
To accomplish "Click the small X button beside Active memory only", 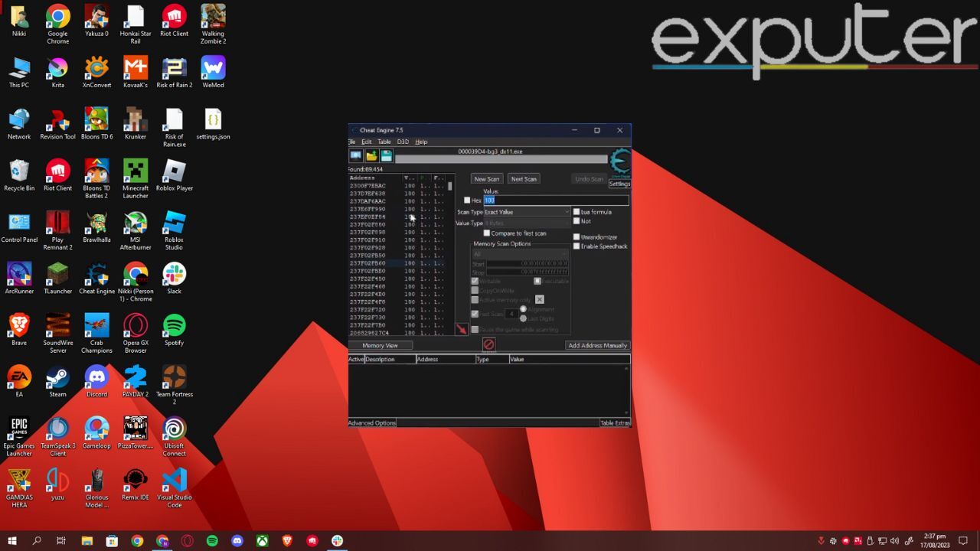I will point(539,299).
